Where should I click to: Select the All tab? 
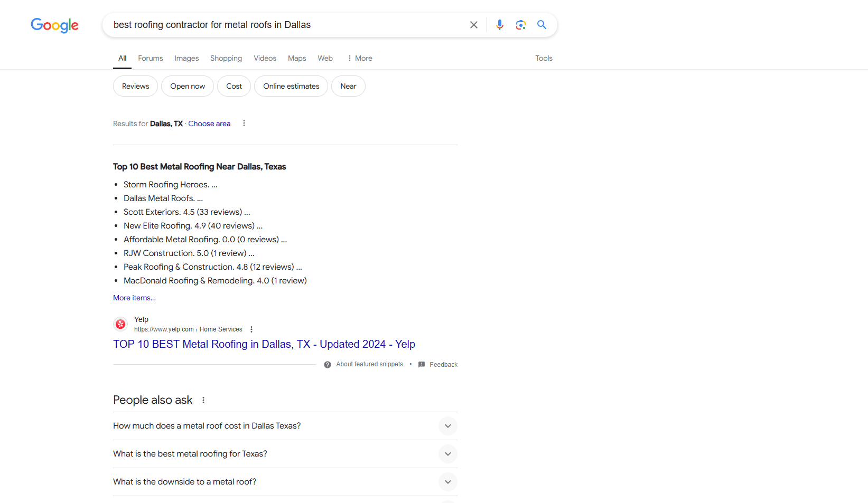pos(122,58)
